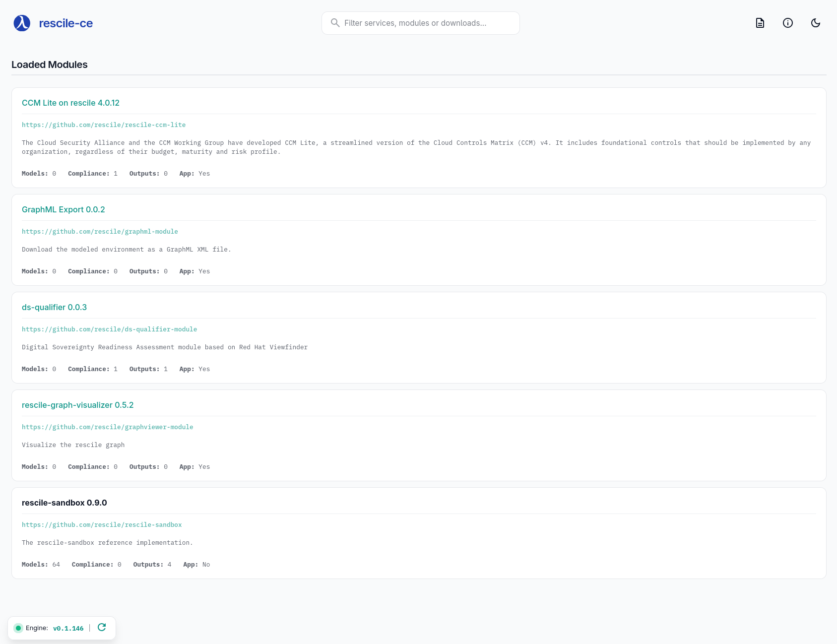Click the green engine status indicator dot
The height and width of the screenshot is (644, 837).
17,628
